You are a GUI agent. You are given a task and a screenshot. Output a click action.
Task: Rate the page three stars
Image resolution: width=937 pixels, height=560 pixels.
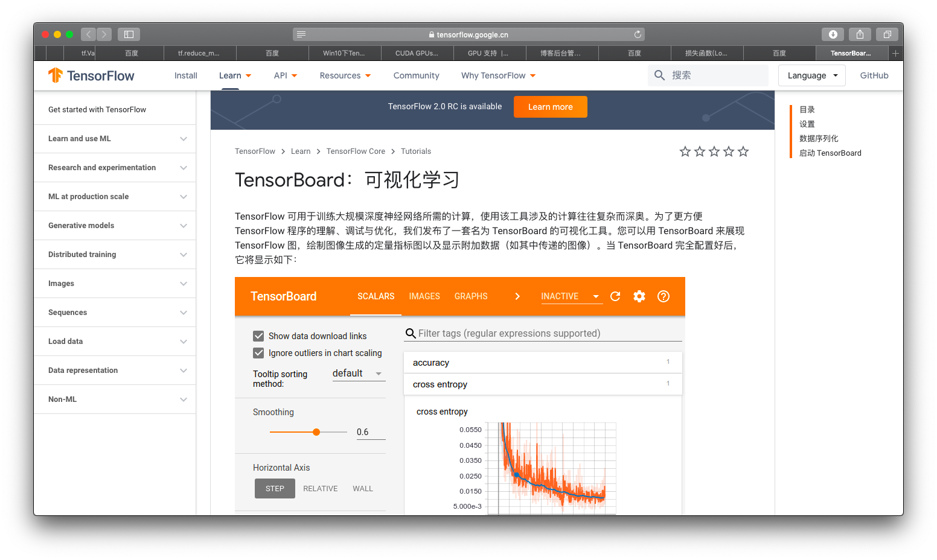(x=714, y=151)
